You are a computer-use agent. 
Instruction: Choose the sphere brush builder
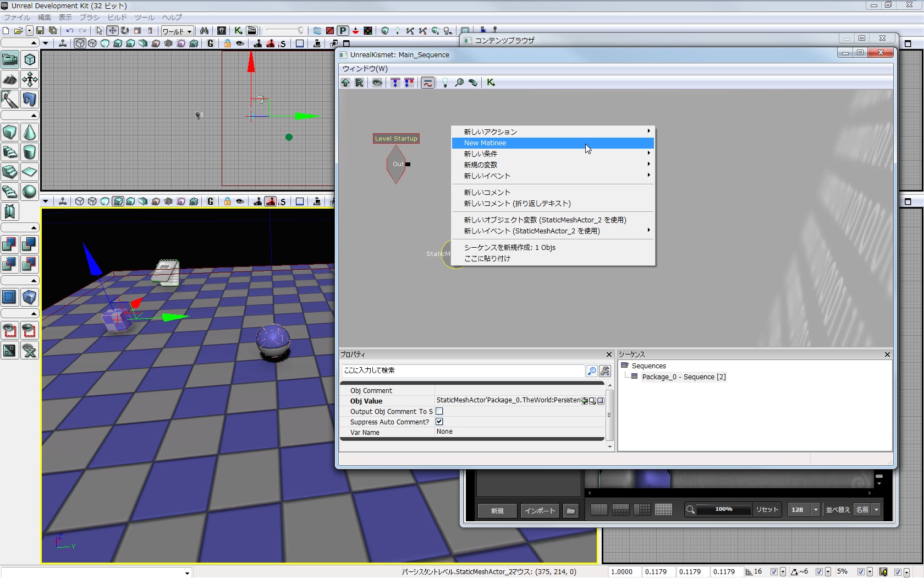point(30,192)
